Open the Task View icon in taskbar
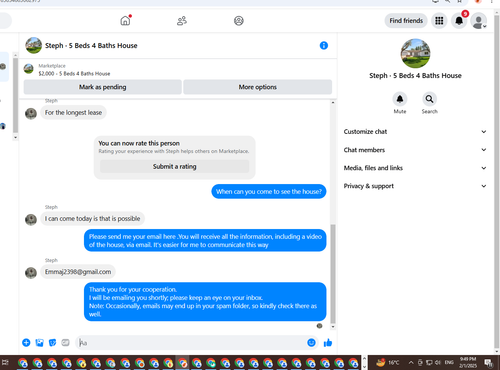Screen dimensions: 500x370 5,362
